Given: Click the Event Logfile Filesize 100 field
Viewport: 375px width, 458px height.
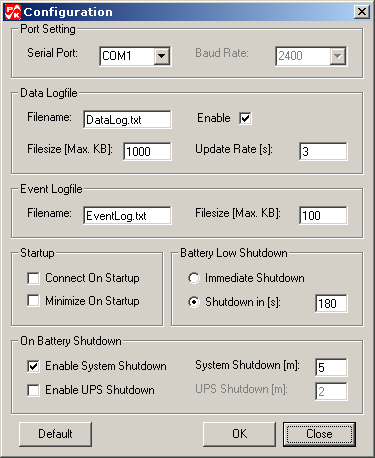Looking at the screenshot, I should point(323,215).
